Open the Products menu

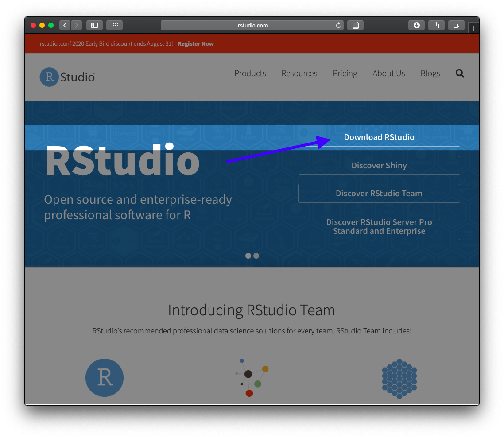[250, 73]
